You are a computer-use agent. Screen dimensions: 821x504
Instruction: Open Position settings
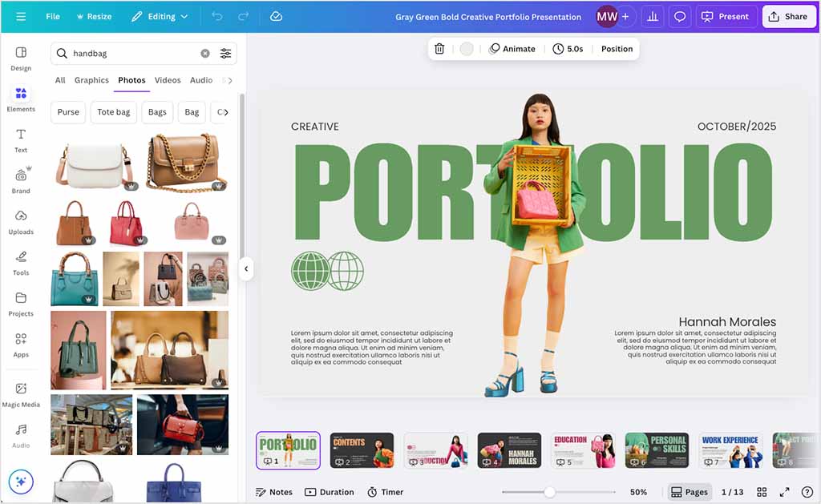pyautogui.click(x=617, y=49)
